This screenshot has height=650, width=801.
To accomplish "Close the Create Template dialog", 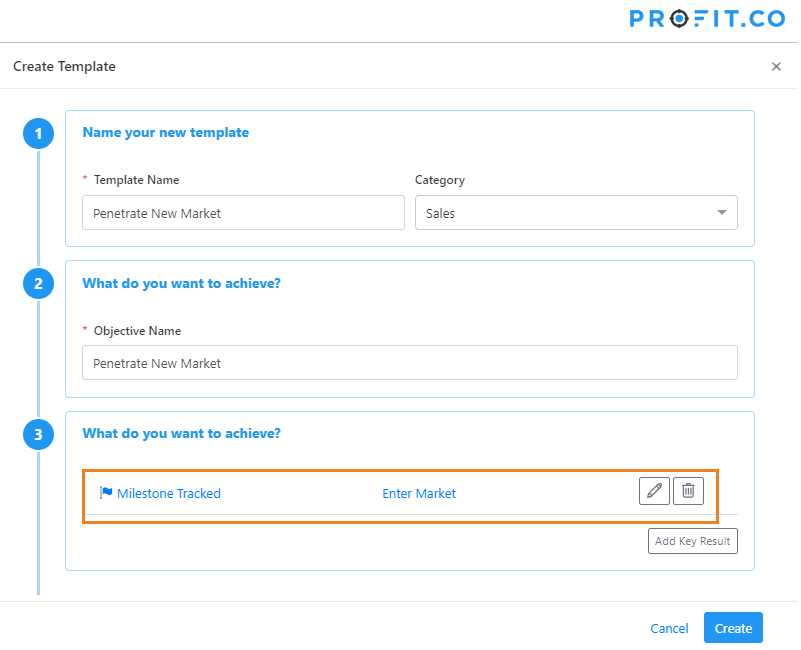I will click(776, 66).
